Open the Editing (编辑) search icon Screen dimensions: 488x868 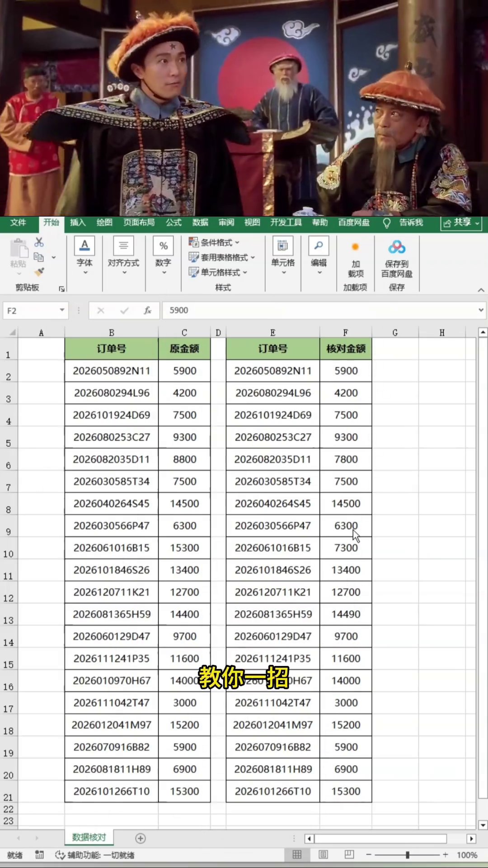tap(319, 246)
